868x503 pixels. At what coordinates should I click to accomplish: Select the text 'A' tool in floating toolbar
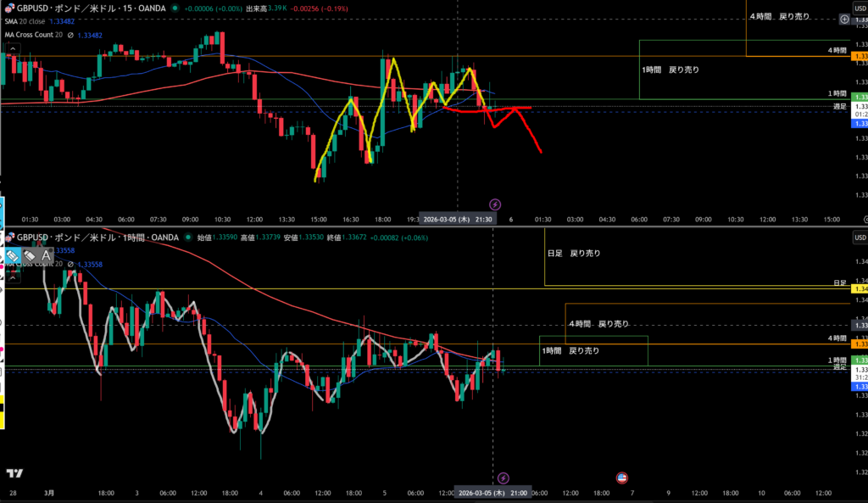[46, 254]
